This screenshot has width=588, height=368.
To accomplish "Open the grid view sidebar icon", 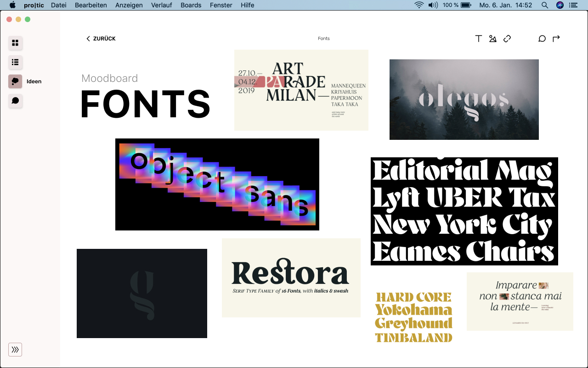I will tap(15, 43).
